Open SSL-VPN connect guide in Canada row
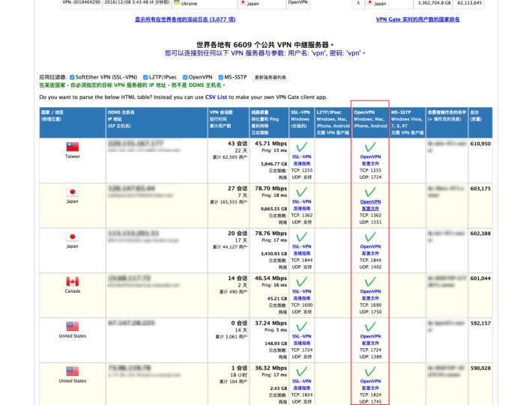The image size is (532, 405). coord(302,295)
